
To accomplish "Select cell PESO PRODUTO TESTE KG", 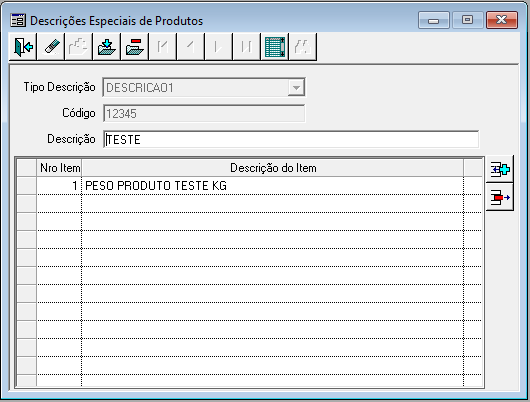I will pyautogui.click(x=273, y=186).
